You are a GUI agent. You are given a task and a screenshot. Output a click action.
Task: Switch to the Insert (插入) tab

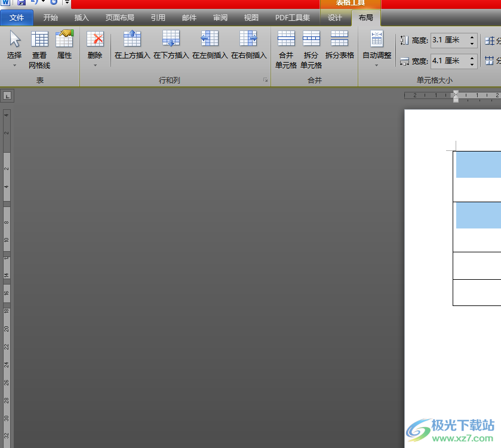tap(81, 17)
